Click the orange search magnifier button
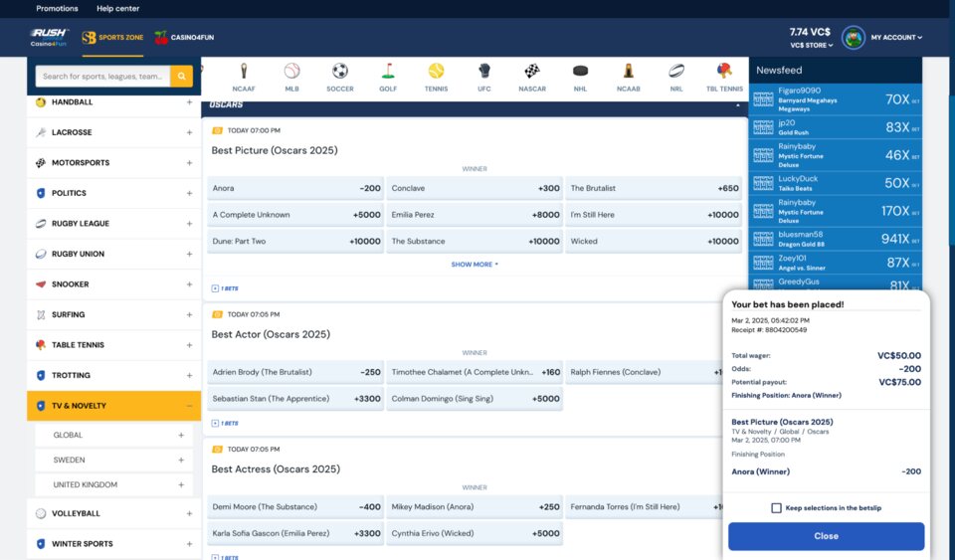Image resolution: width=955 pixels, height=560 pixels. coord(181,77)
